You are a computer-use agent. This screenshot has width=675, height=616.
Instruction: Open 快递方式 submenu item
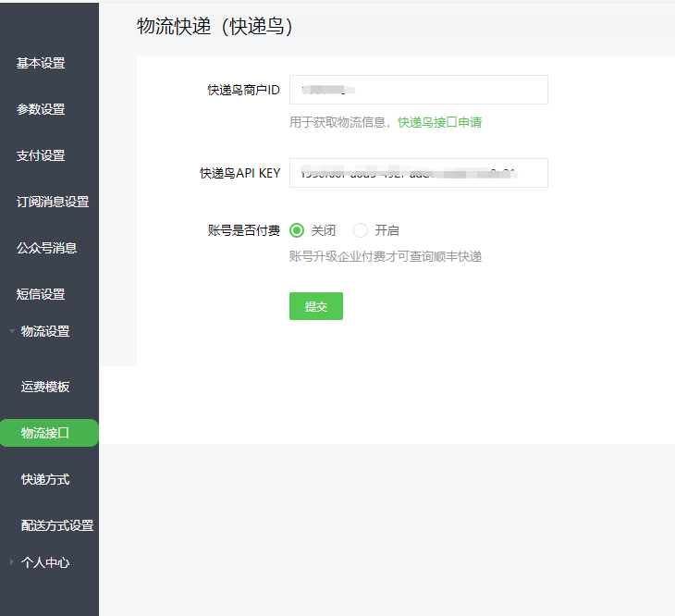(x=45, y=479)
